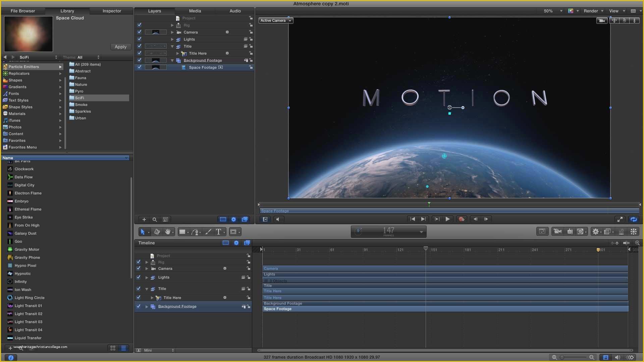
Task: Disable visibility for Background Footage layer
Action: [x=139, y=60]
